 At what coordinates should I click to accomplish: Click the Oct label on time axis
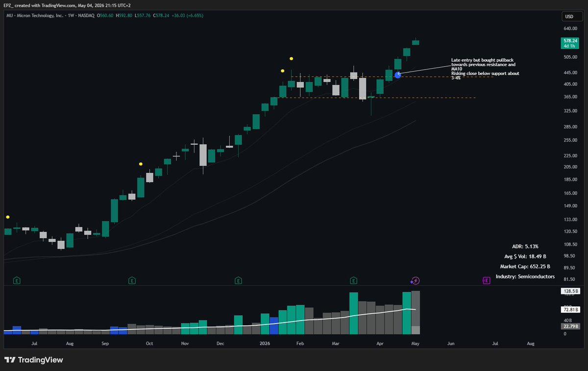(x=149, y=344)
